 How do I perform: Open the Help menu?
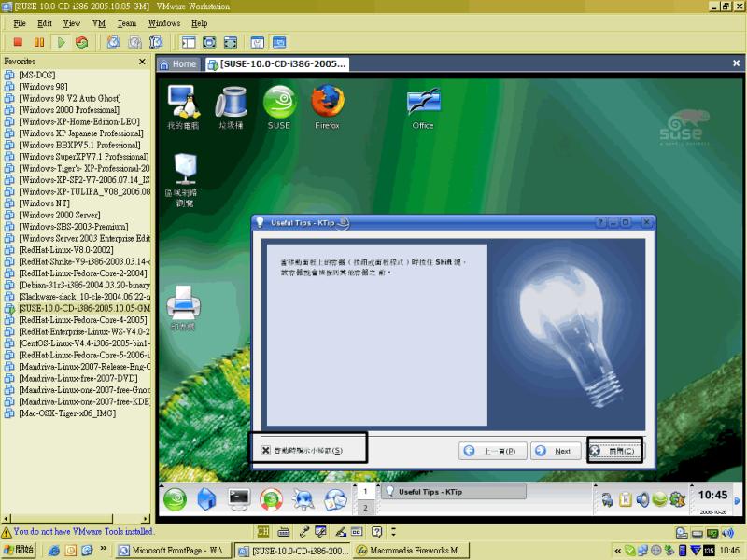click(199, 23)
